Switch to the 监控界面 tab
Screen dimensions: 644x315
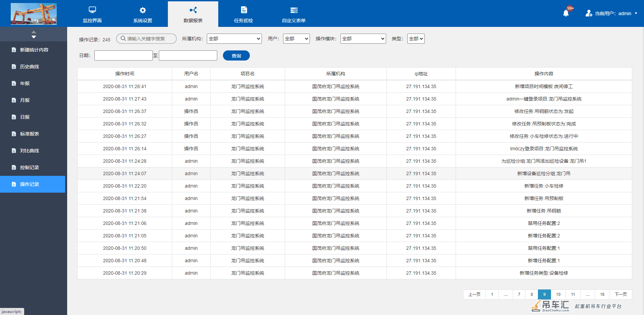tap(92, 14)
